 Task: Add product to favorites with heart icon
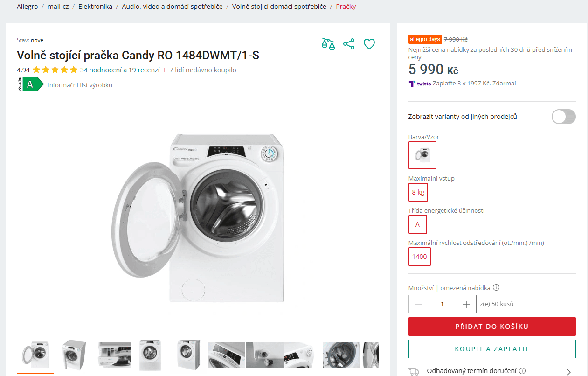coord(369,44)
